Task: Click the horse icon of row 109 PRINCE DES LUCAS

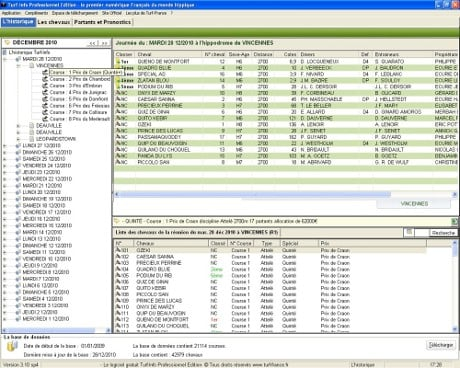Action: [118, 300]
